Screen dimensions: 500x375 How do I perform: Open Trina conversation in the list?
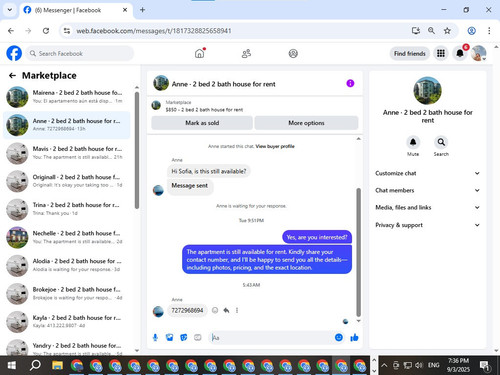pyautogui.click(x=67, y=209)
